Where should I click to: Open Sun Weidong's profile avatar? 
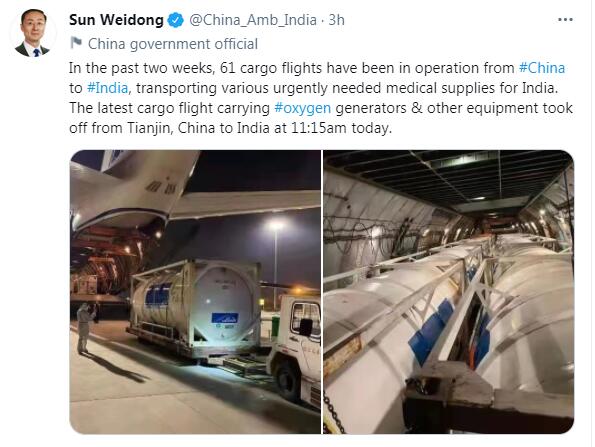(x=33, y=33)
